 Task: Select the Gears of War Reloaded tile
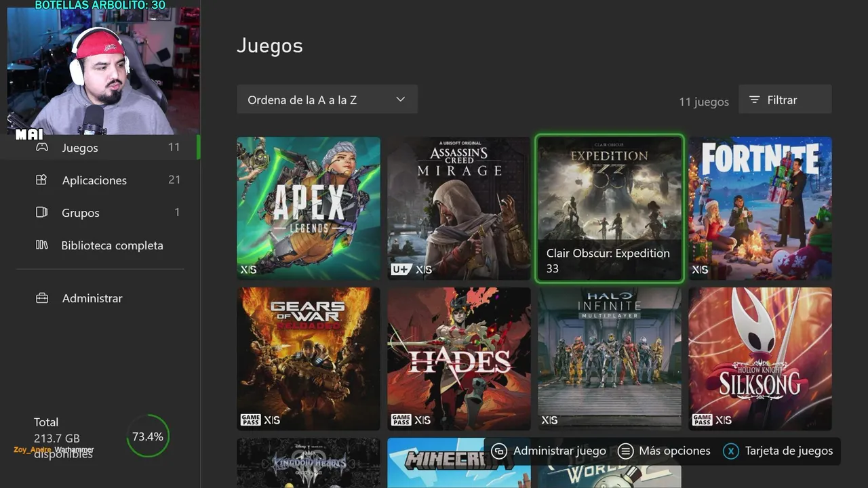coord(309,359)
